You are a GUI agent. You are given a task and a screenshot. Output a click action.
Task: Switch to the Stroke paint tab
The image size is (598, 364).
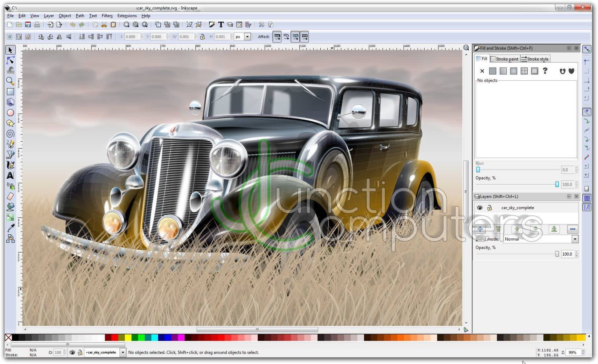(x=505, y=59)
